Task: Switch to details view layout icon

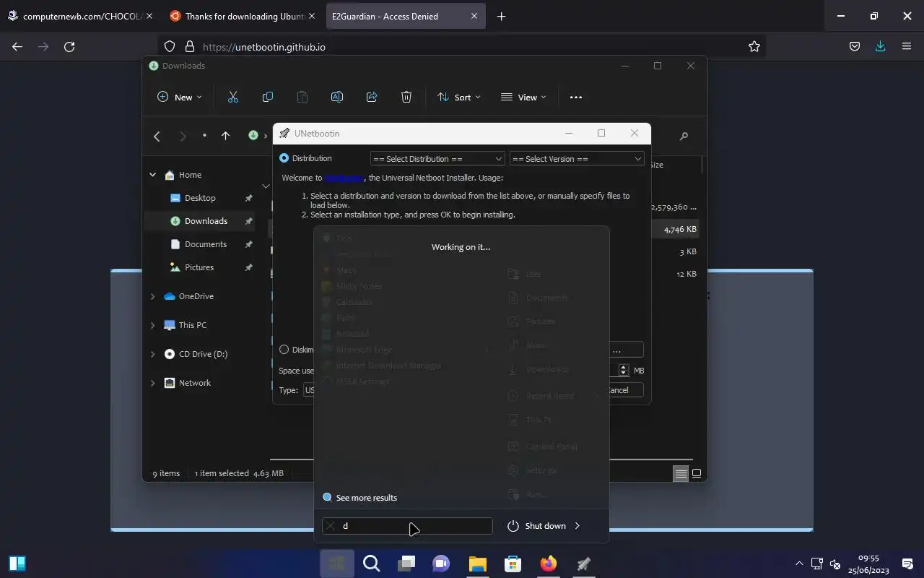Action: pos(681,473)
